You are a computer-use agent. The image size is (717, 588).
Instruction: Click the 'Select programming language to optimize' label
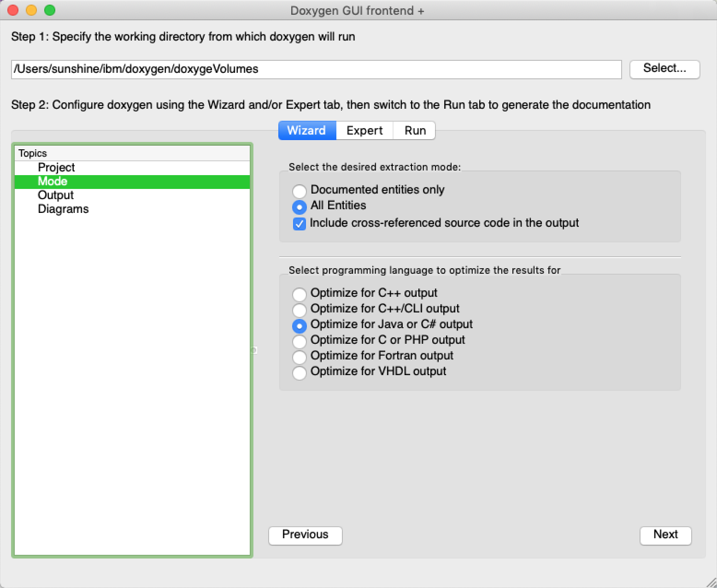[x=424, y=270]
